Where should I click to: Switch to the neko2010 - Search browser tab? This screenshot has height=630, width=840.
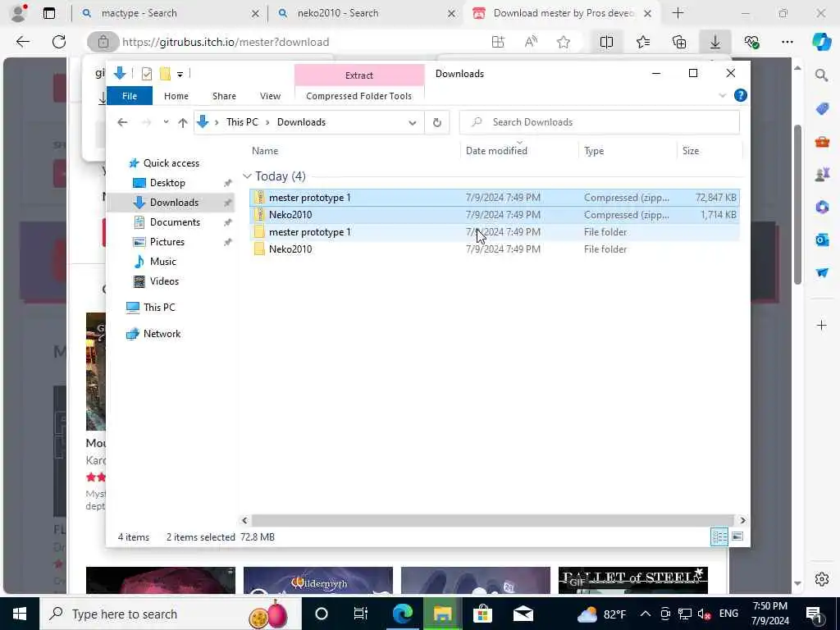pyautogui.click(x=366, y=13)
